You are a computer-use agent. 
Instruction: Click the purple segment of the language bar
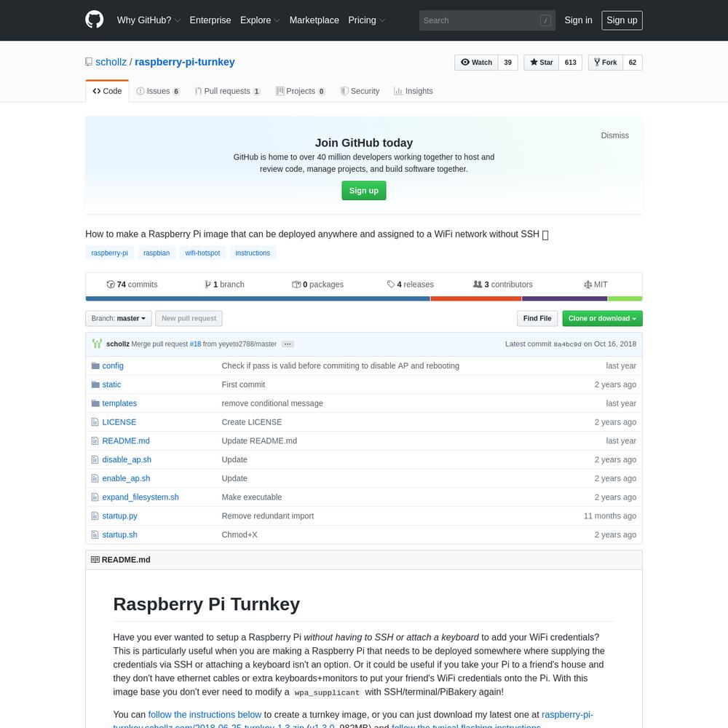(x=565, y=299)
